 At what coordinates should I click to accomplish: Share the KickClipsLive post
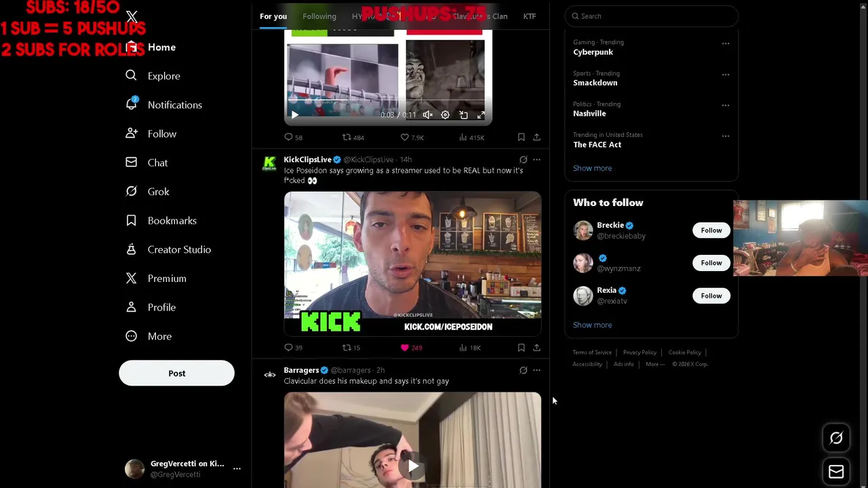[x=536, y=348]
